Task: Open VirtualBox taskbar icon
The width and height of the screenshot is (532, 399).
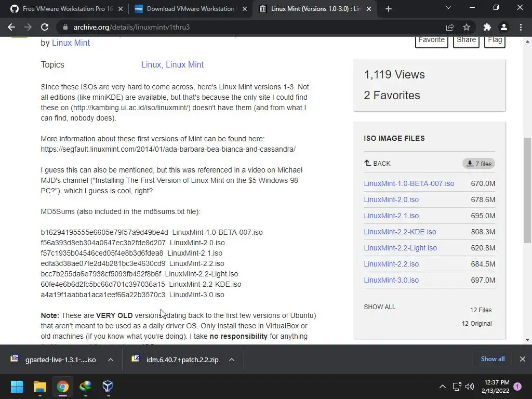Action: tap(108, 387)
